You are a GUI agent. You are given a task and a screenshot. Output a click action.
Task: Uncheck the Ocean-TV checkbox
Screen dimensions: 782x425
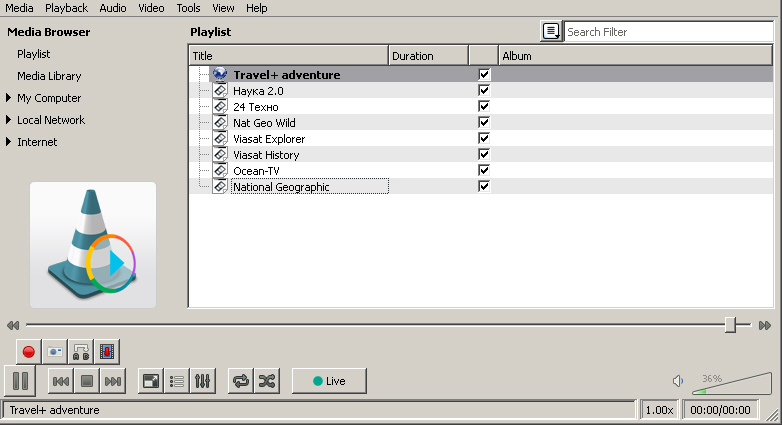(484, 171)
